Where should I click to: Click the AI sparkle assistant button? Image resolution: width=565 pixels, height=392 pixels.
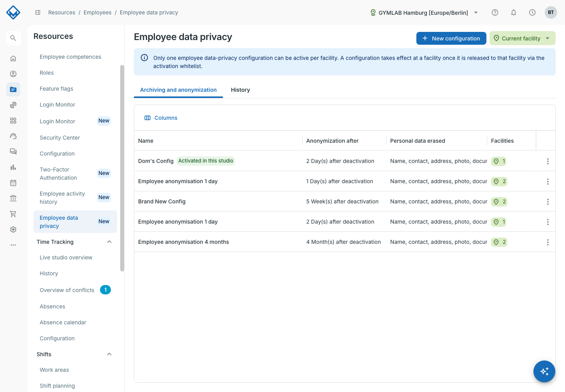point(544,371)
